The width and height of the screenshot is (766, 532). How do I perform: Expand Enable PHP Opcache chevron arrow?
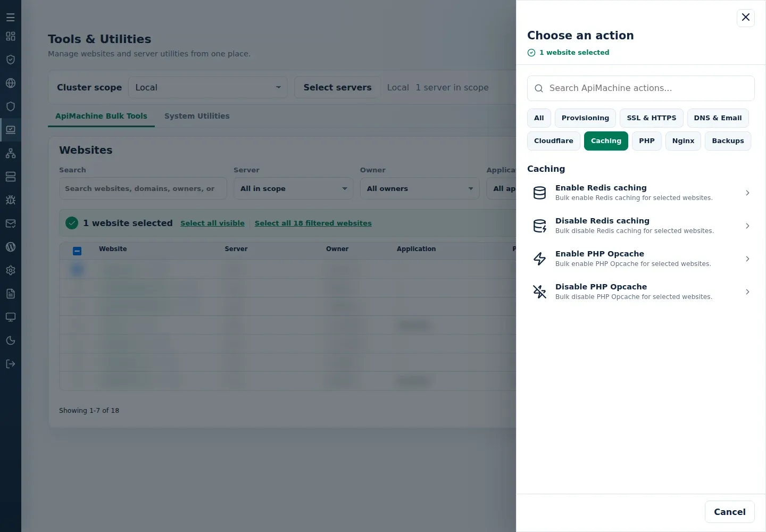coord(747,259)
